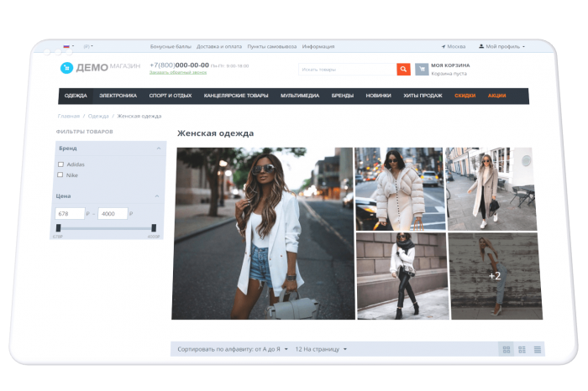Click the right price slider handle

(154, 227)
